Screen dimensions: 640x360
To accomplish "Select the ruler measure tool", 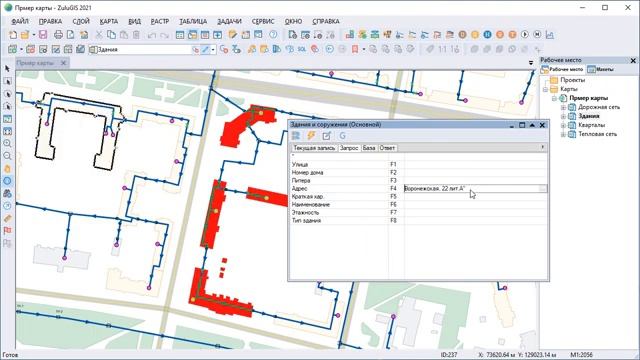I will pyautogui.click(x=7, y=218).
